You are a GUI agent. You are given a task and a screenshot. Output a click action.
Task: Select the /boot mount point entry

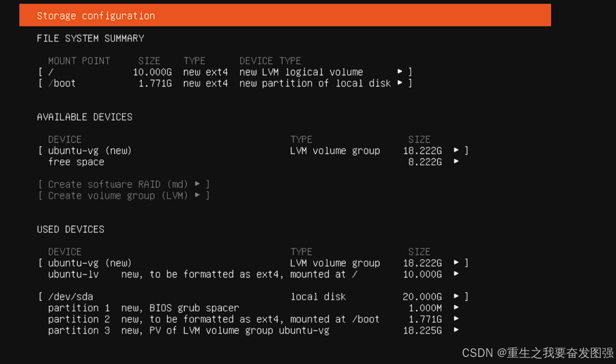point(225,83)
